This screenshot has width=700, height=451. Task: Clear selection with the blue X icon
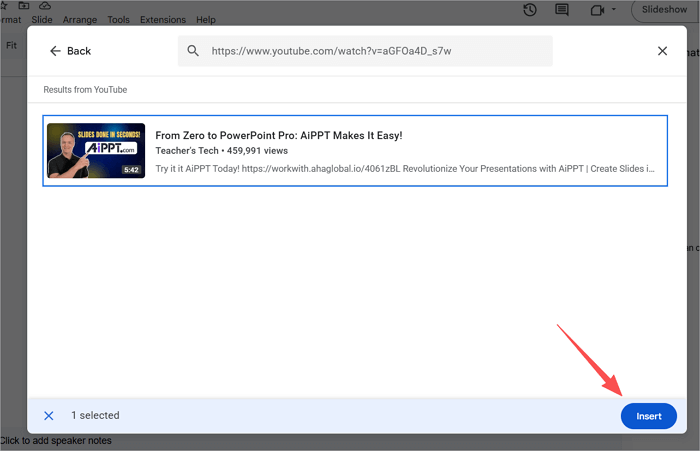pos(49,416)
